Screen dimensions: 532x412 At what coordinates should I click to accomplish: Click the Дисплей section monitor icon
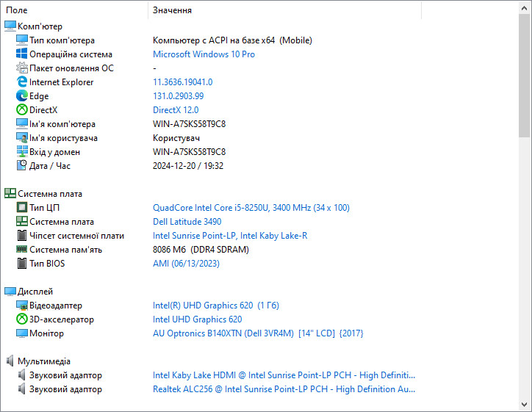click(10, 292)
